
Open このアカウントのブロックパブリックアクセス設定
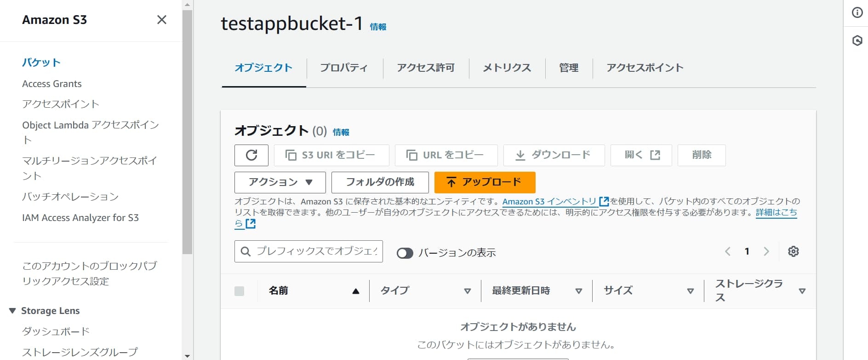click(x=90, y=273)
